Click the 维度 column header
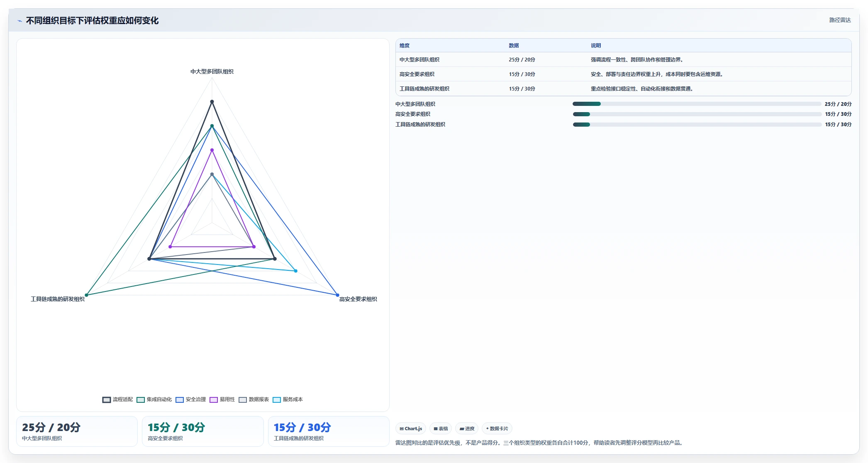 (x=405, y=46)
